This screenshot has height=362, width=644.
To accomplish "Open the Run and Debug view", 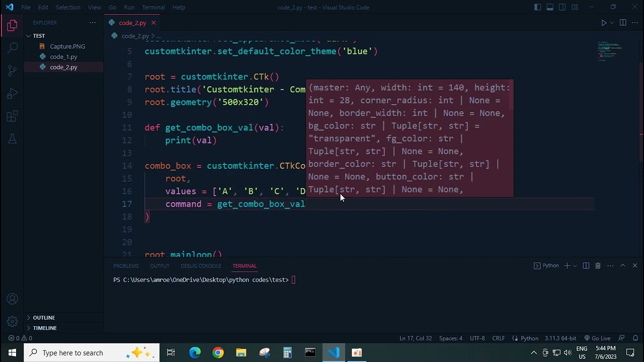I will point(13,94).
